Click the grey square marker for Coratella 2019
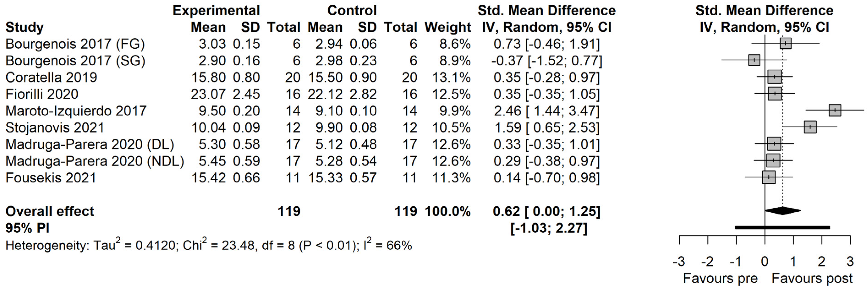868x291 pixels. pyautogui.click(x=775, y=77)
